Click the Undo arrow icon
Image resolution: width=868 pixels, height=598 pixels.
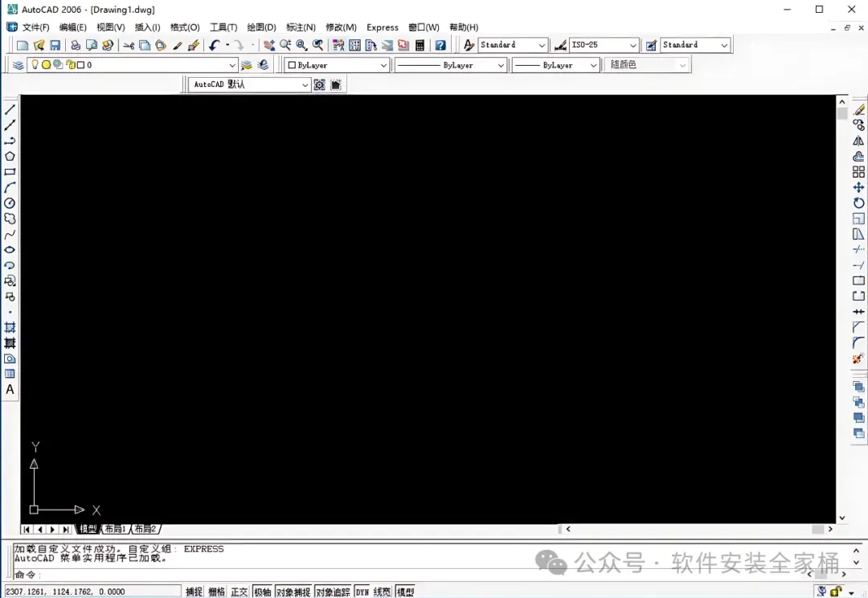[215, 45]
